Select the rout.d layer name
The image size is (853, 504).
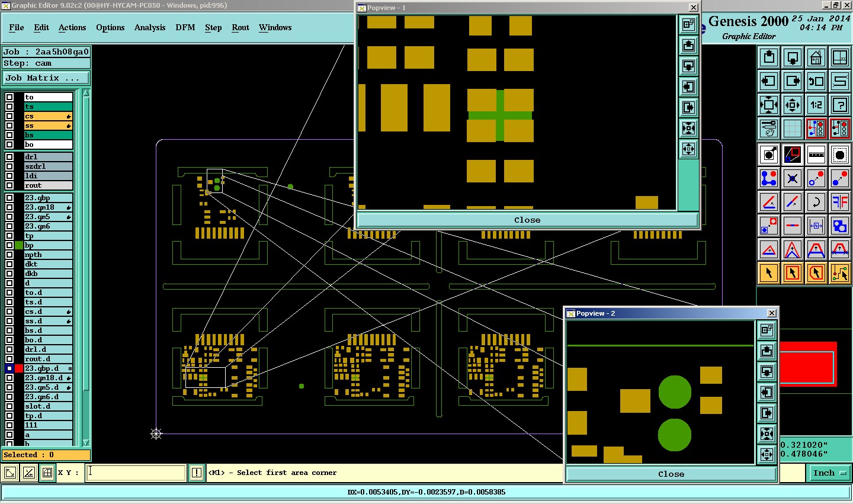(48, 359)
